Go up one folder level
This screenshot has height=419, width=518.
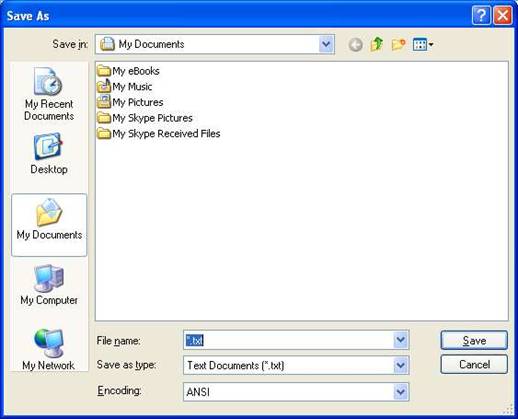(377, 44)
